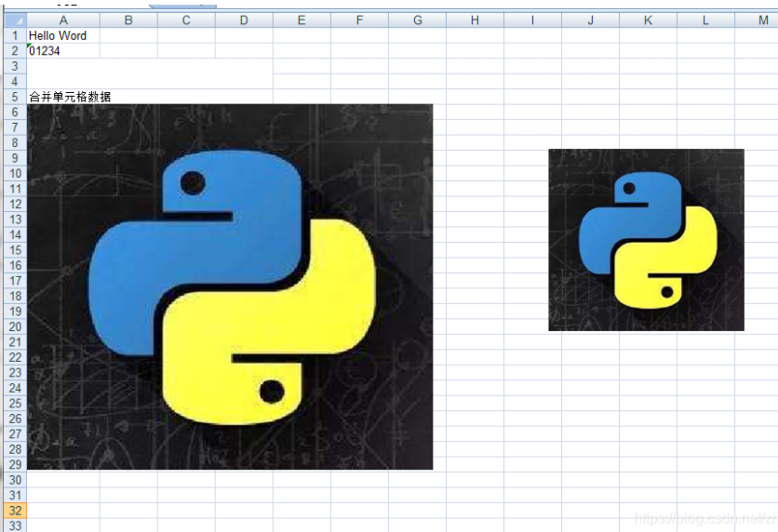Select column I header
Image resolution: width=778 pixels, height=532 pixels.
[533, 20]
